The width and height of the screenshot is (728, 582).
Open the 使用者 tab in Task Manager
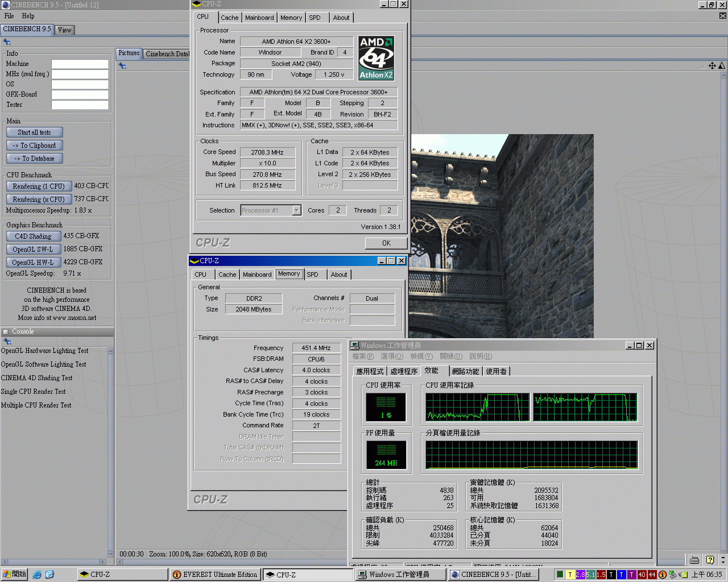496,371
